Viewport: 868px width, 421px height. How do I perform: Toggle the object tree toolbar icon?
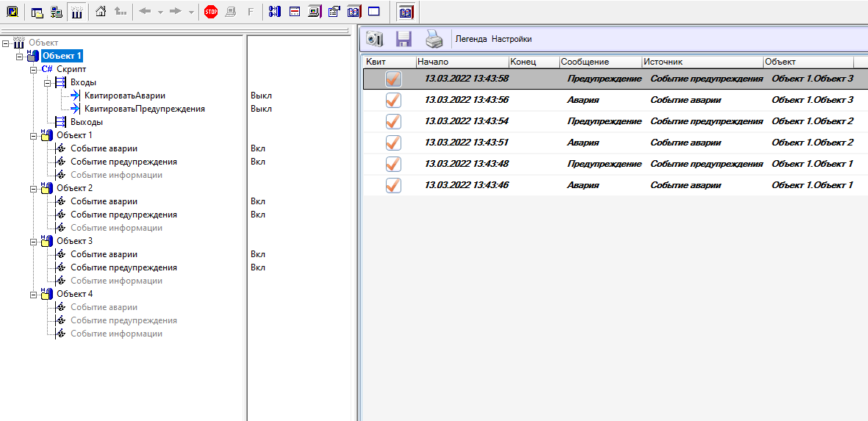click(x=76, y=12)
